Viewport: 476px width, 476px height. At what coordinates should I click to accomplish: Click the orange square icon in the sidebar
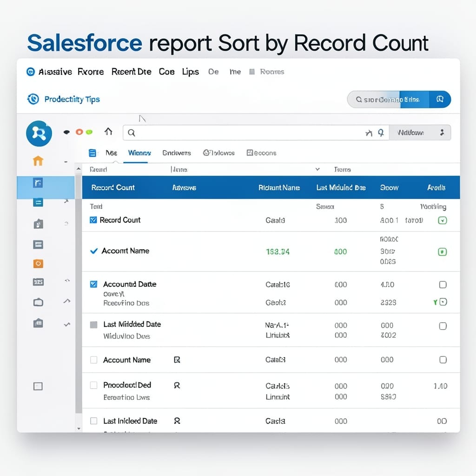(38, 264)
